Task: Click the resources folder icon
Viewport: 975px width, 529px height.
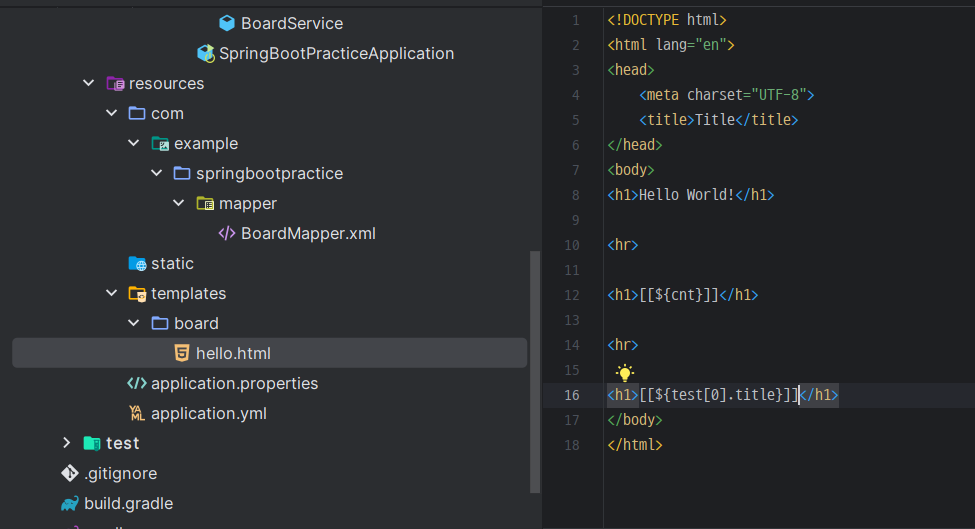Action: [x=116, y=83]
